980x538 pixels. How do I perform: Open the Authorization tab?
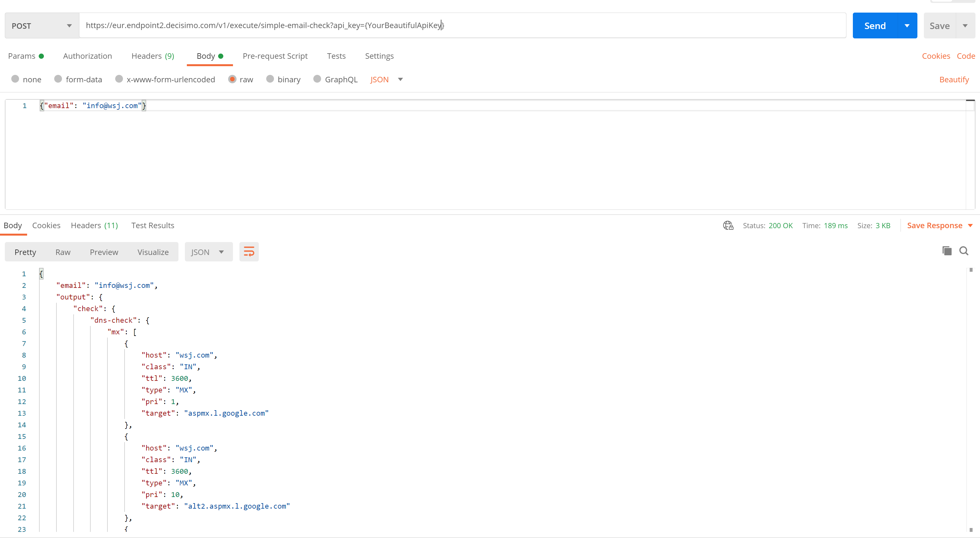click(87, 56)
